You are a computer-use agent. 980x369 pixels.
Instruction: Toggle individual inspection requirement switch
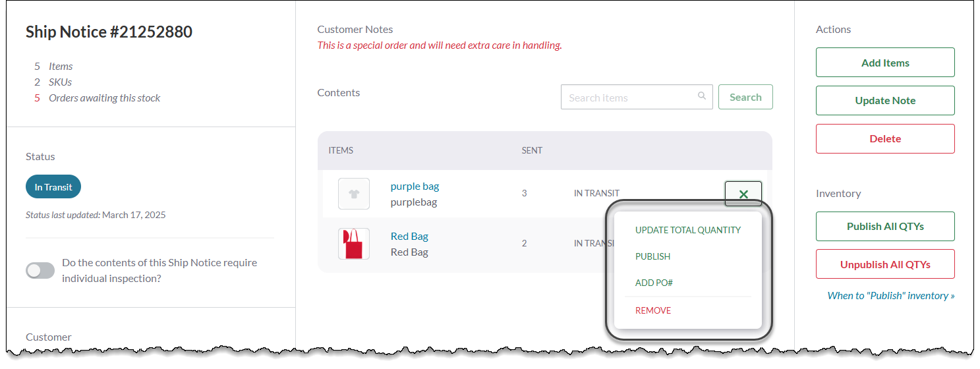[40, 270]
